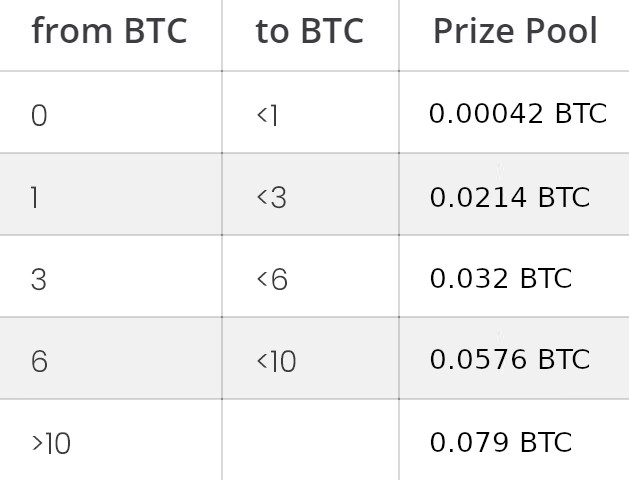Click the 0.032 BTC prize pool value
The image size is (629, 497).
pos(500,278)
